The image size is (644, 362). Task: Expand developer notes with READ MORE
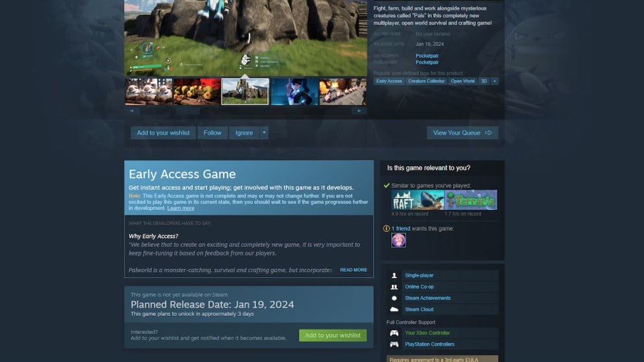(x=354, y=270)
